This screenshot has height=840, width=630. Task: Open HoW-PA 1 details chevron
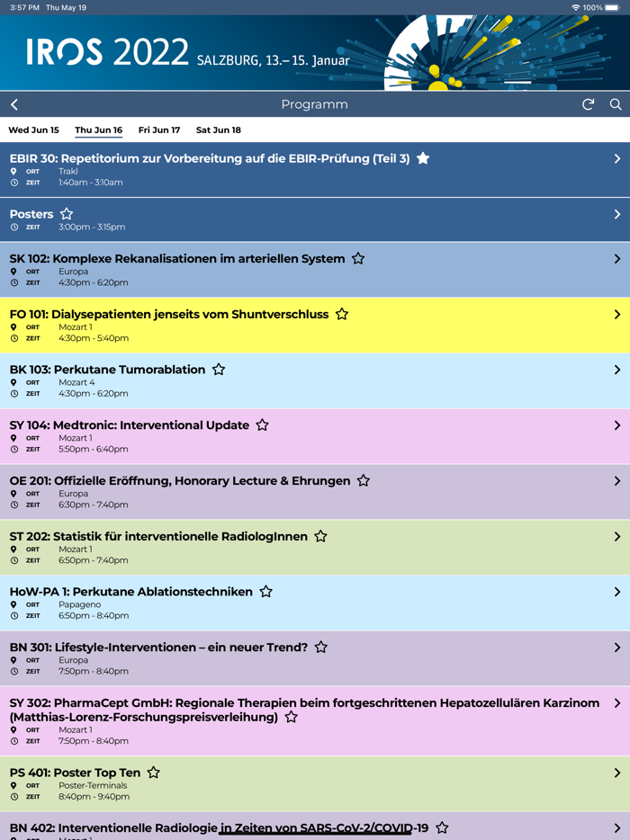coord(617,592)
